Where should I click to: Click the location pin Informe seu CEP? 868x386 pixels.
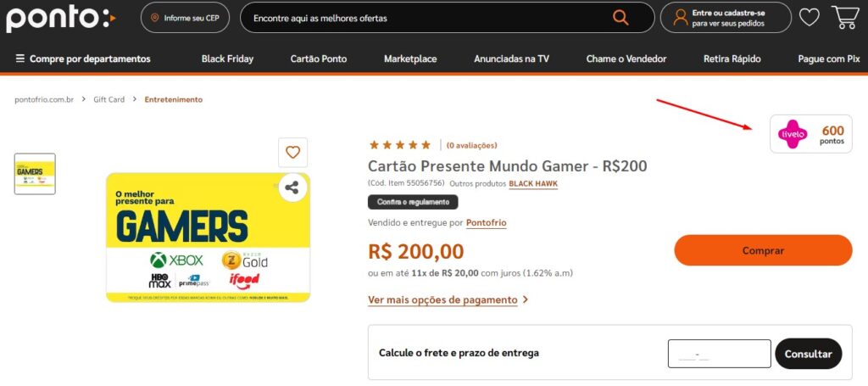point(185,18)
